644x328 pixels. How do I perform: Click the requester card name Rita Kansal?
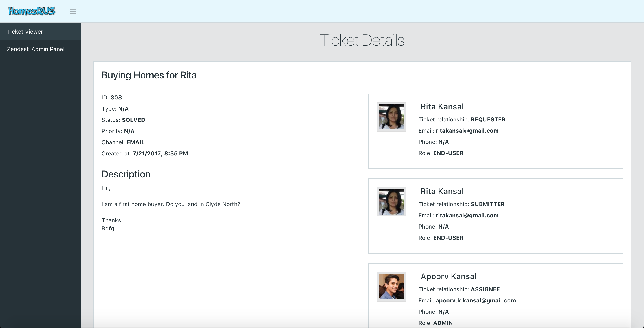(442, 107)
